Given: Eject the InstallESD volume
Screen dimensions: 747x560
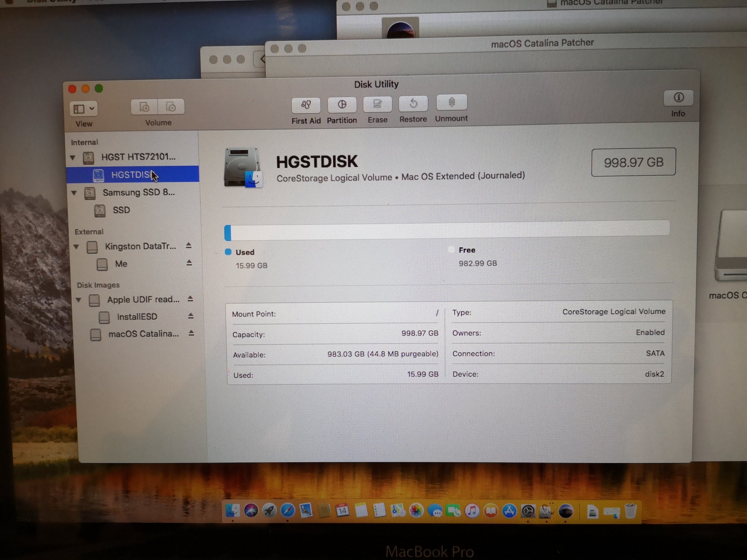Looking at the screenshot, I should [x=190, y=316].
